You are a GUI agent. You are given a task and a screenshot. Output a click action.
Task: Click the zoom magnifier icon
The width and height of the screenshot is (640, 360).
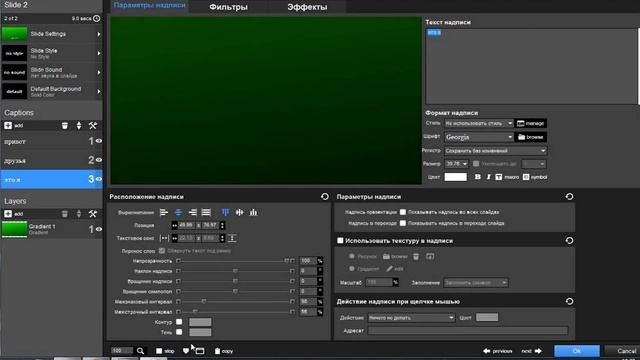tap(140, 351)
